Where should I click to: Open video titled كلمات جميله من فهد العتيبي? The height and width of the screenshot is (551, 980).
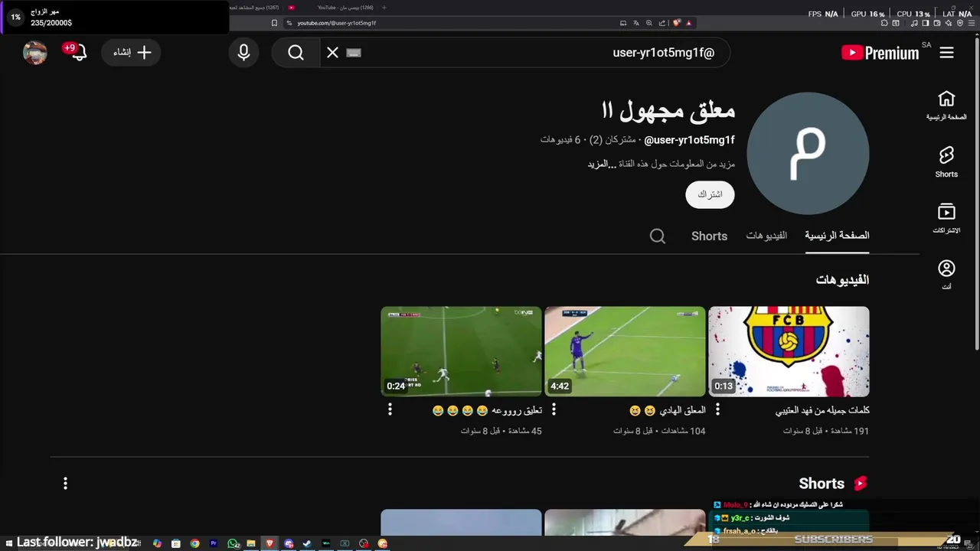822,410
